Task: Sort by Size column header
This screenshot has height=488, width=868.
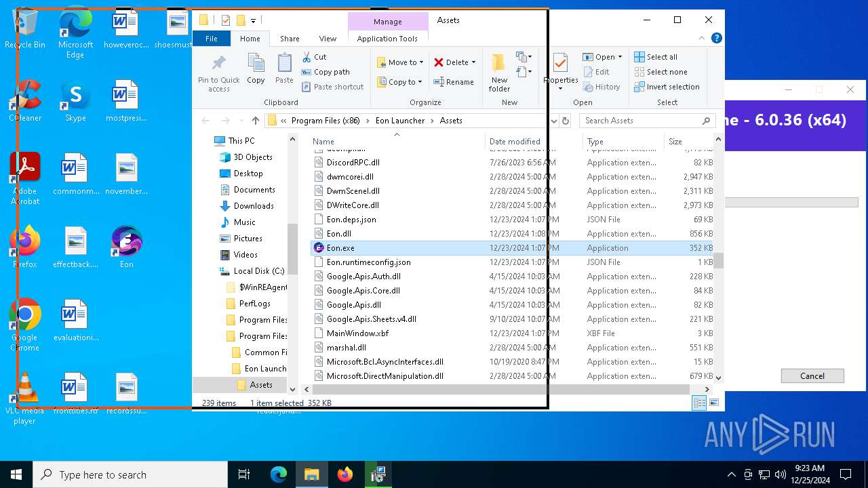Action: coord(689,142)
